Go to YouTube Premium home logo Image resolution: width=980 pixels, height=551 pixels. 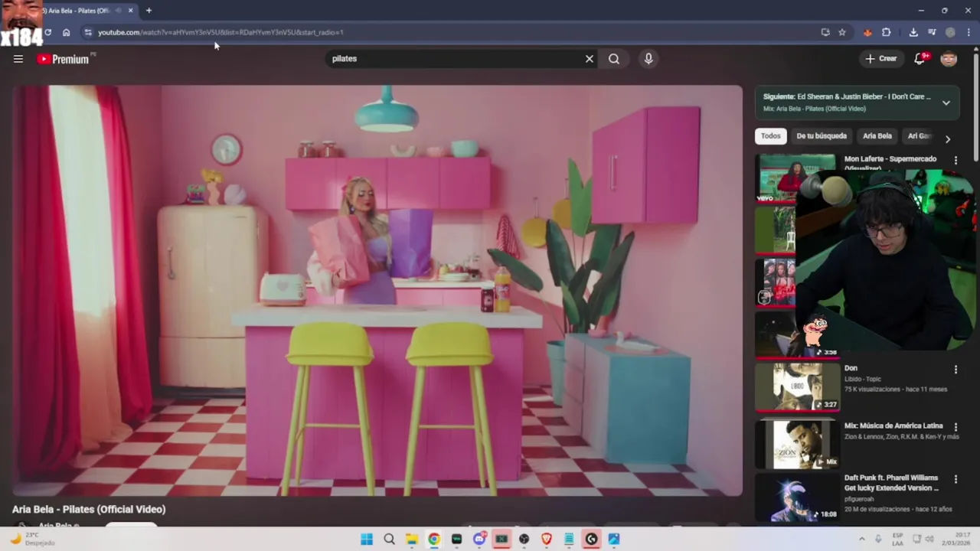[x=64, y=59]
